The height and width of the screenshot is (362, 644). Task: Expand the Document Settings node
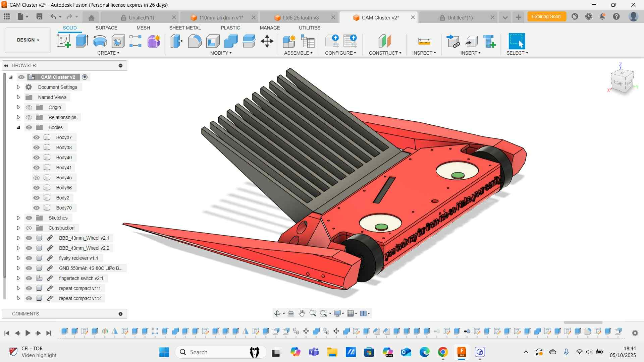pos(18,87)
